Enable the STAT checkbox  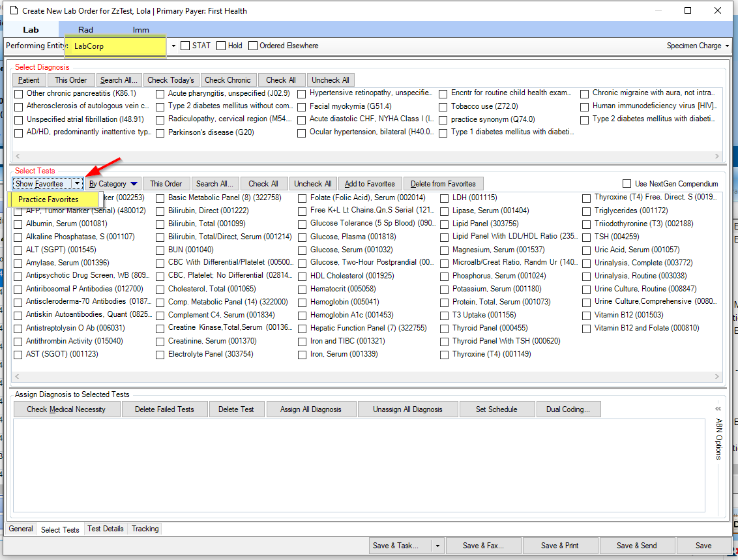coord(185,46)
